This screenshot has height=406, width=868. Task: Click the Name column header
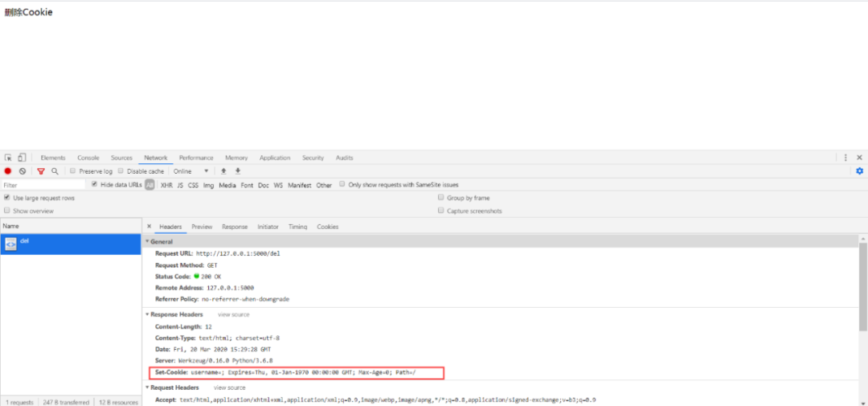pos(71,226)
